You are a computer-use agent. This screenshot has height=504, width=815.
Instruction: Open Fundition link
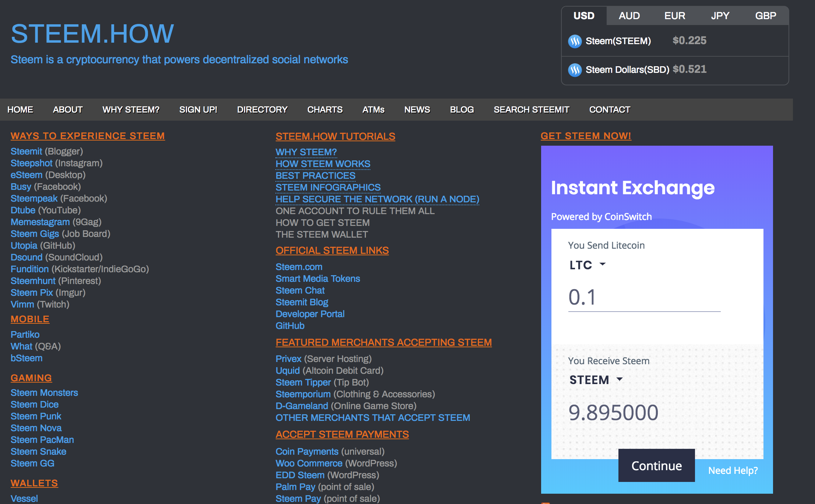[30, 269]
